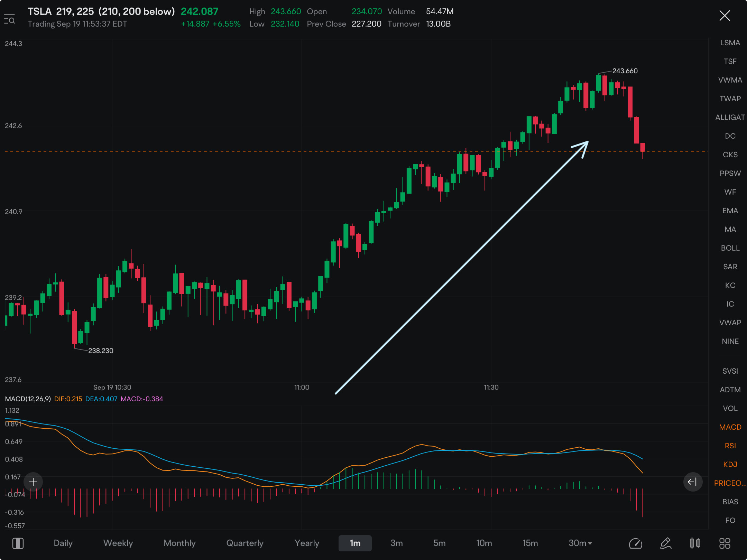Screen dimensions: 747x560
Task: Toggle the CKS indicator
Action: click(730, 155)
